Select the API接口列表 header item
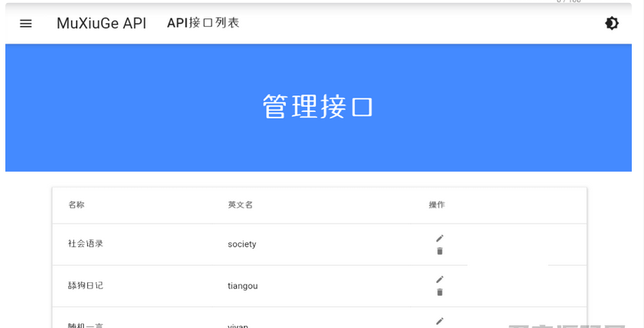 click(203, 23)
